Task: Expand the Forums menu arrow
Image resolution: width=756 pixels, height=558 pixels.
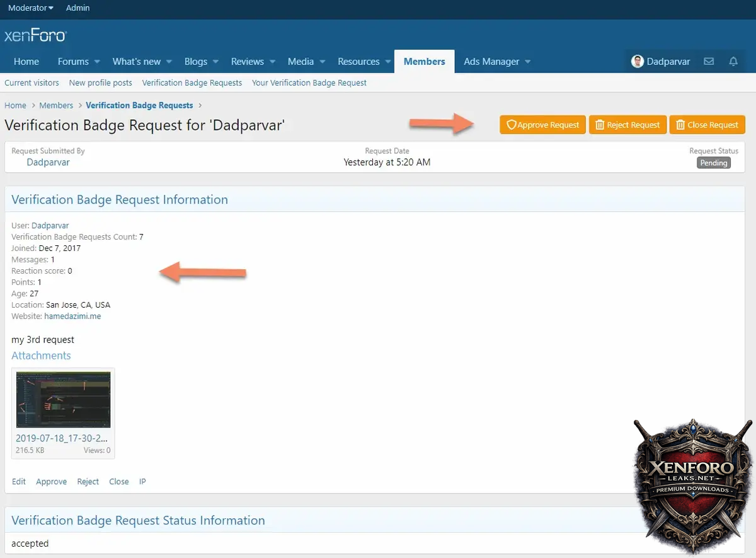Action: click(x=97, y=62)
